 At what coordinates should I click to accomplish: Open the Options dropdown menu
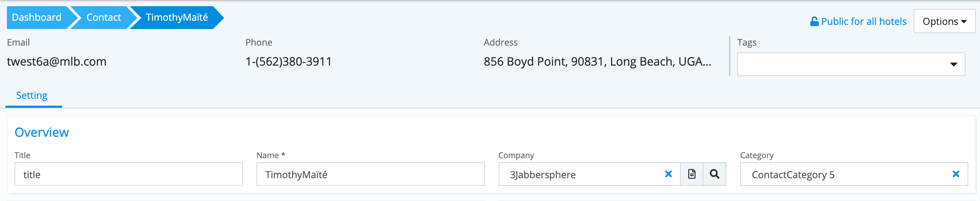pos(944,21)
